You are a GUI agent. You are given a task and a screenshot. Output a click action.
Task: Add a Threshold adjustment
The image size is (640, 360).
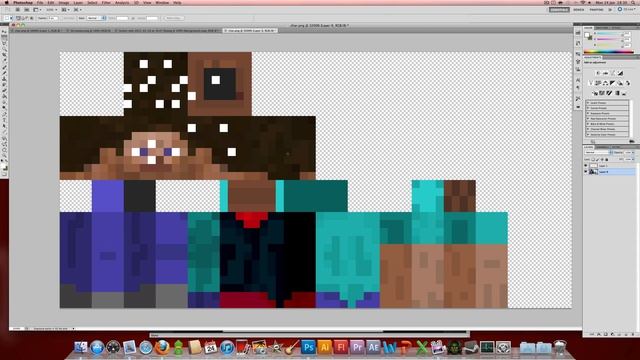609,93
